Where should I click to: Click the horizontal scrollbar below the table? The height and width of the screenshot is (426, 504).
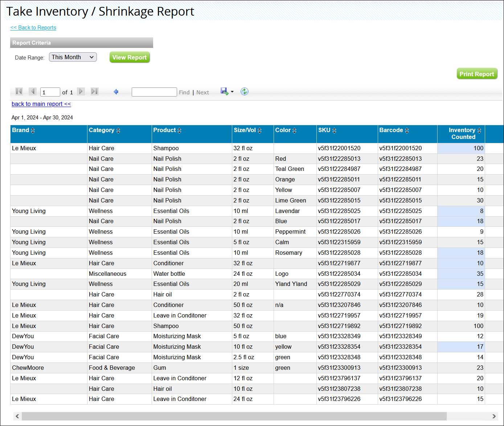coord(232,416)
